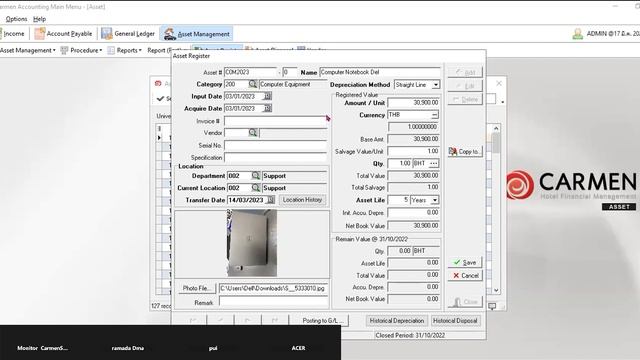Click the Monitor CarmenS taskbar item
640x360 pixels.
pos(42,348)
